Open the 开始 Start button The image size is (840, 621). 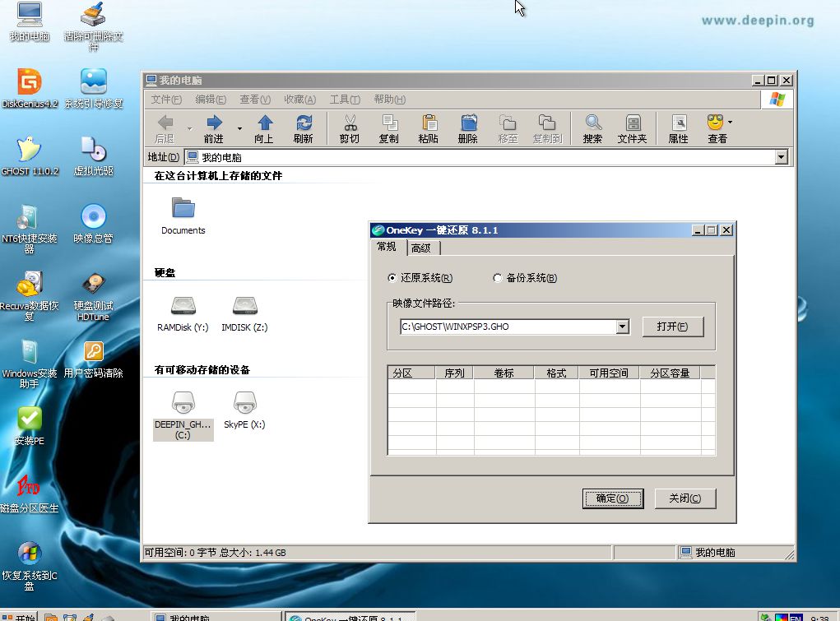[19, 617]
